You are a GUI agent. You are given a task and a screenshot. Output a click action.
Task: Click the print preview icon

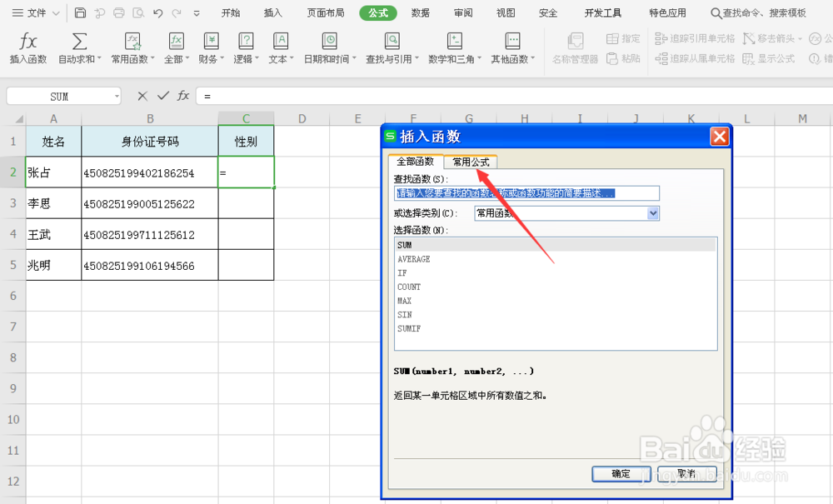point(138,12)
